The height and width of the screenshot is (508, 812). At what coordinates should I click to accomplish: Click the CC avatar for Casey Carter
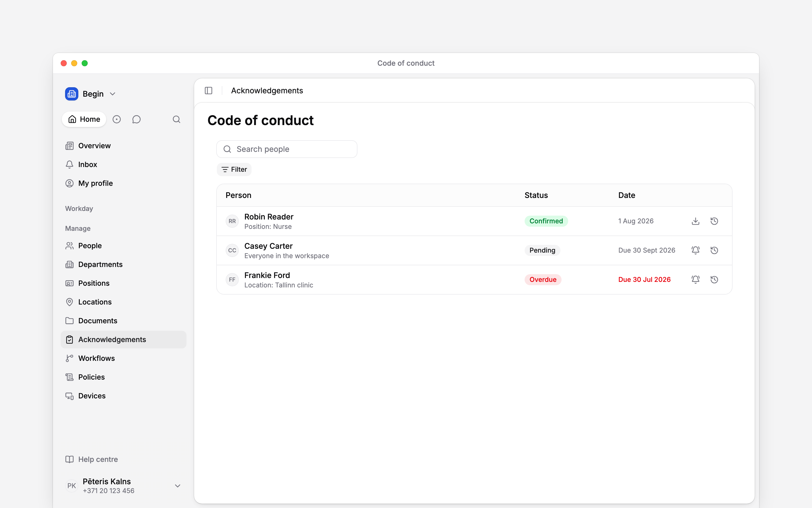[232, 250]
